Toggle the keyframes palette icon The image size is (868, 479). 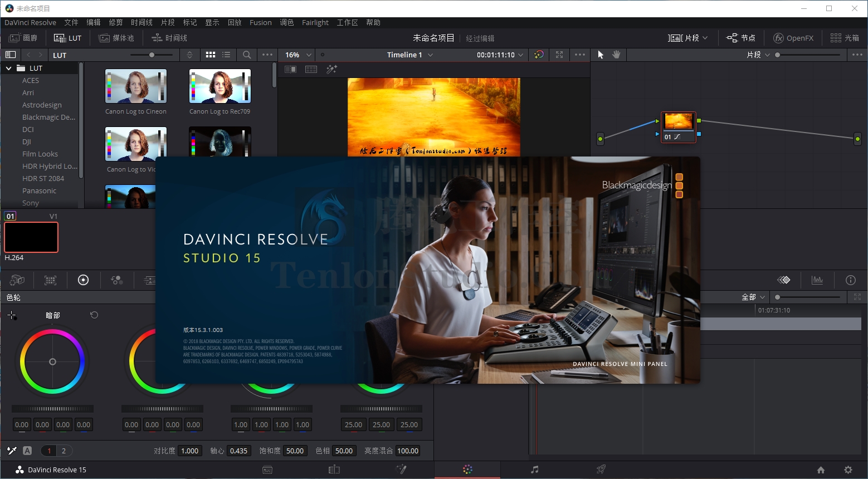click(784, 280)
